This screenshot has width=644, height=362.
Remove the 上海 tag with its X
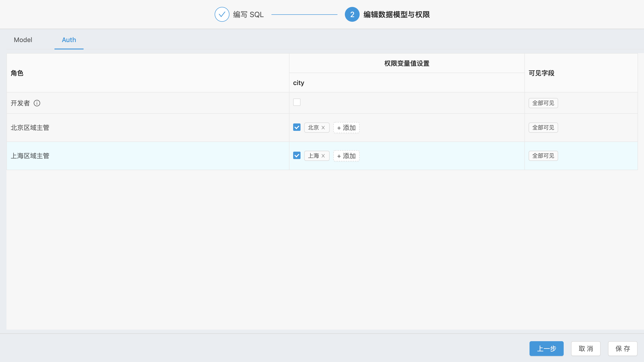click(x=323, y=156)
